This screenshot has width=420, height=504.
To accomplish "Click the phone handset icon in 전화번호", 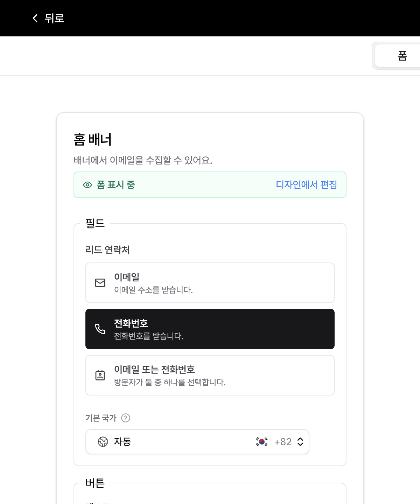I will click(100, 329).
